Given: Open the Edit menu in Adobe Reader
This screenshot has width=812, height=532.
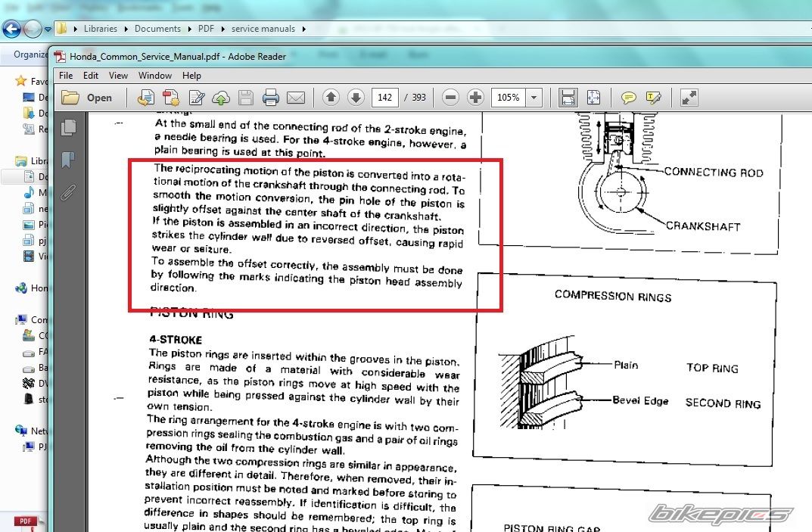Looking at the screenshot, I should [x=91, y=76].
